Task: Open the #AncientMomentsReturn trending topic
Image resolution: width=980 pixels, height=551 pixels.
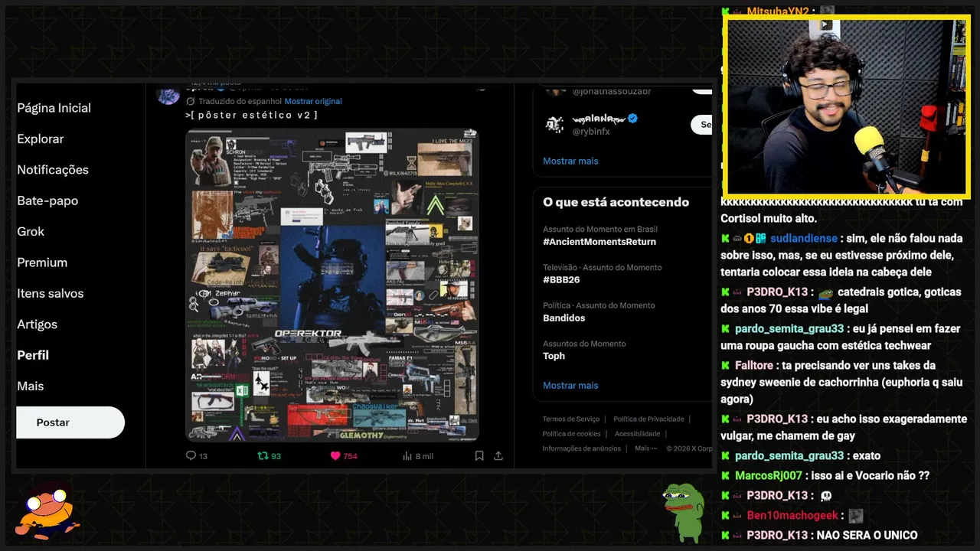Action: coord(599,242)
